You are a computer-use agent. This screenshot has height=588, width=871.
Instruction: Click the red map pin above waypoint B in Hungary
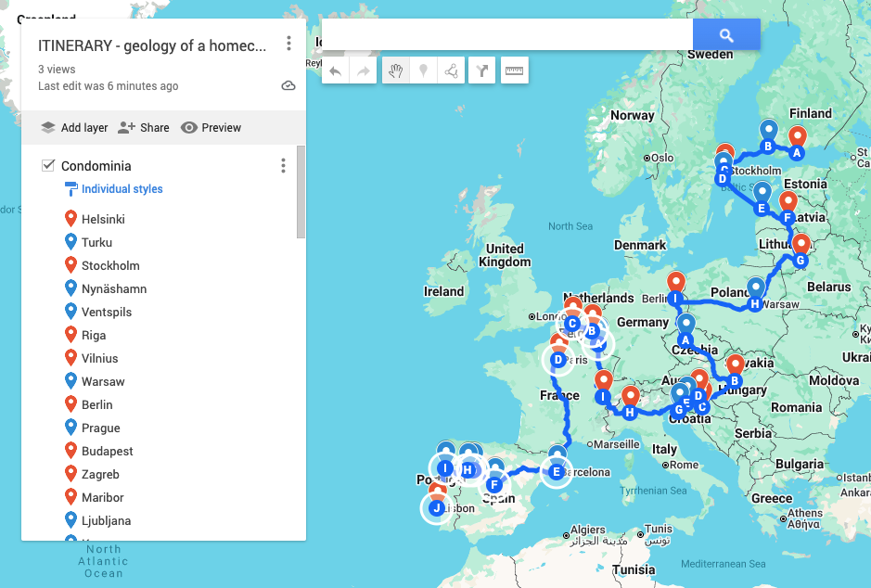tap(736, 365)
